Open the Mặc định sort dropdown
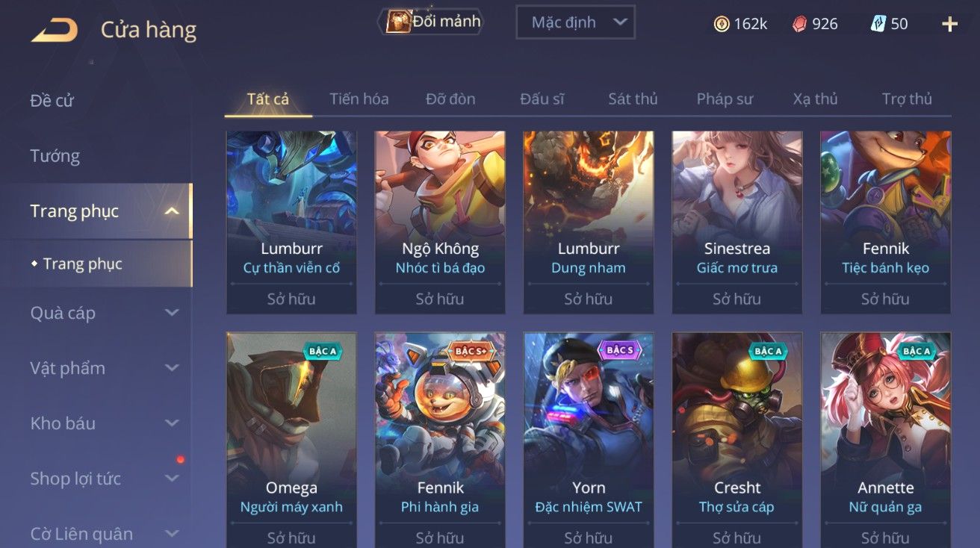980x548 pixels. coord(575,22)
